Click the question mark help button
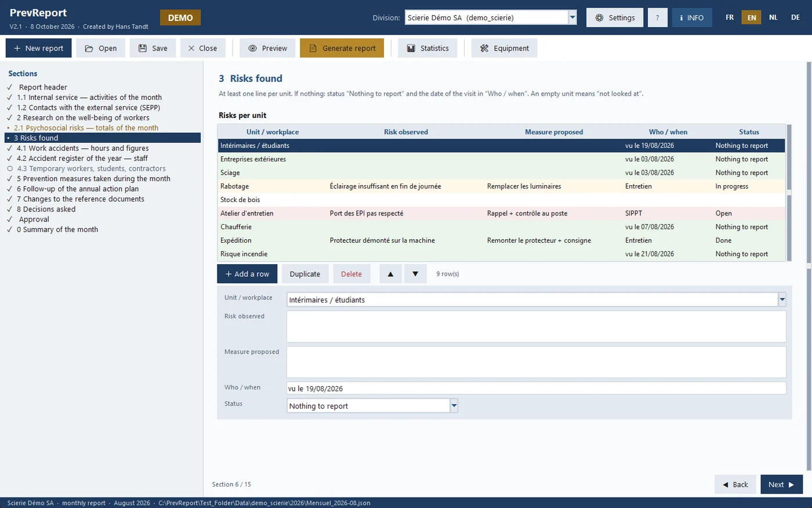The image size is (812, 508). (657, 17)
